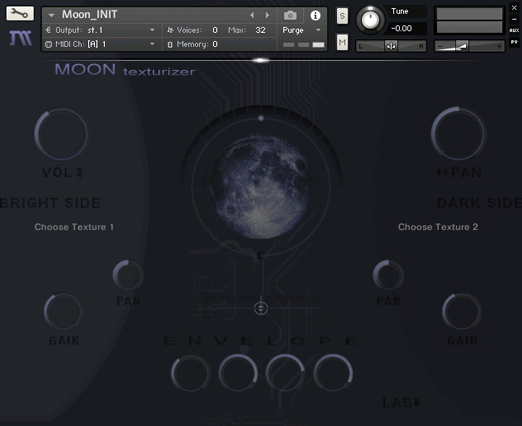Screen dimensions: 522x426
Task: Click the PV button on the right edge
Action: point(514,42)
